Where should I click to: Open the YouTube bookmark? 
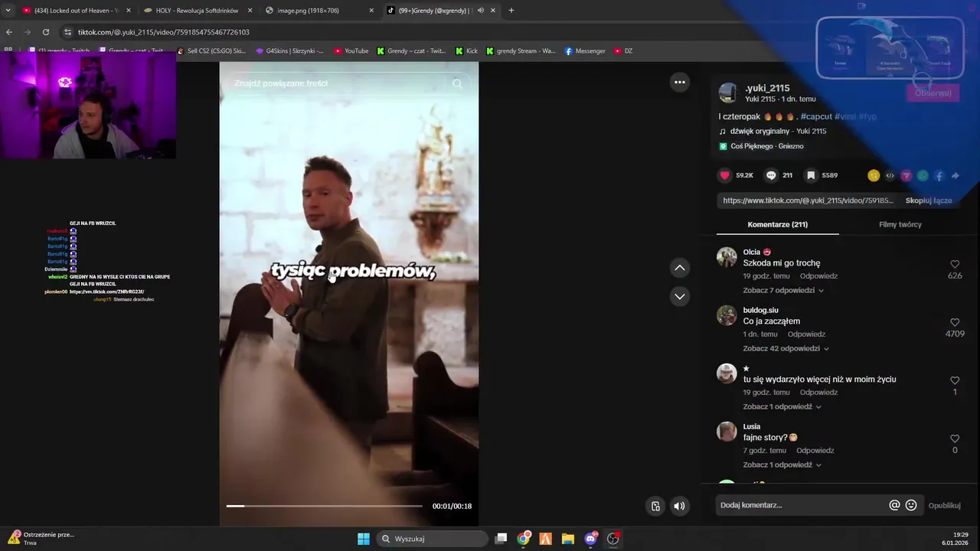click(351, 51)
